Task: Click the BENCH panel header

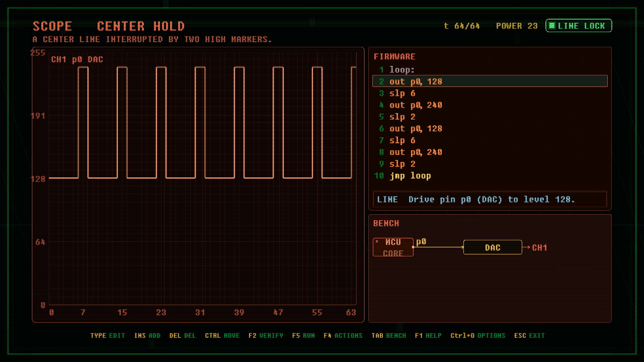Action: (386, 223)
